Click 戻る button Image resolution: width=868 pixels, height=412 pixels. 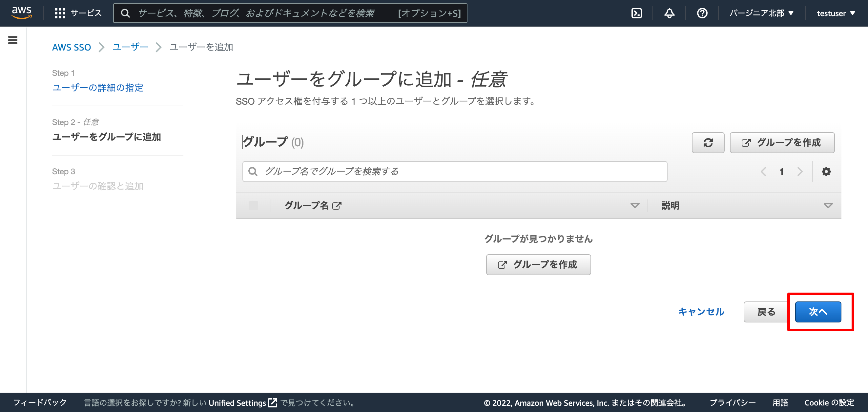coord(766,312)
